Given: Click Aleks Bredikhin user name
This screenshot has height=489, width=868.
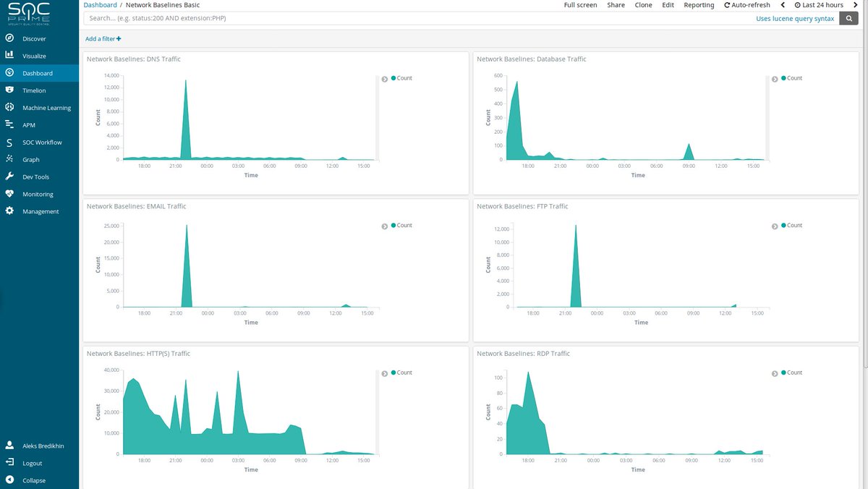Looking at the screenshot, I should tap(43, 446).
